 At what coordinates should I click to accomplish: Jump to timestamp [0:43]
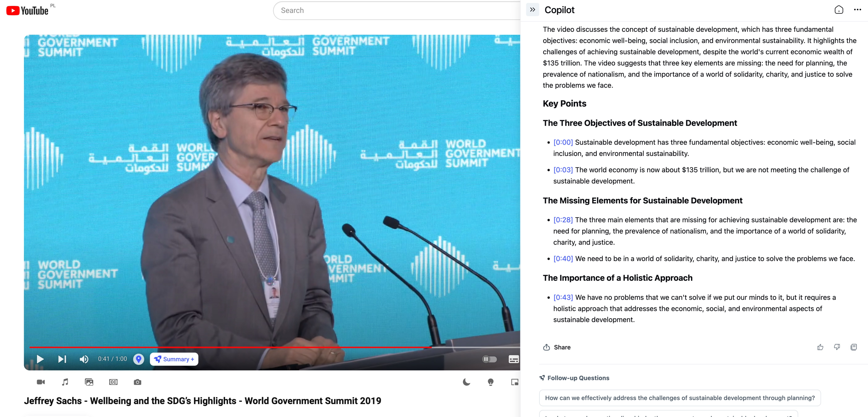563,297
